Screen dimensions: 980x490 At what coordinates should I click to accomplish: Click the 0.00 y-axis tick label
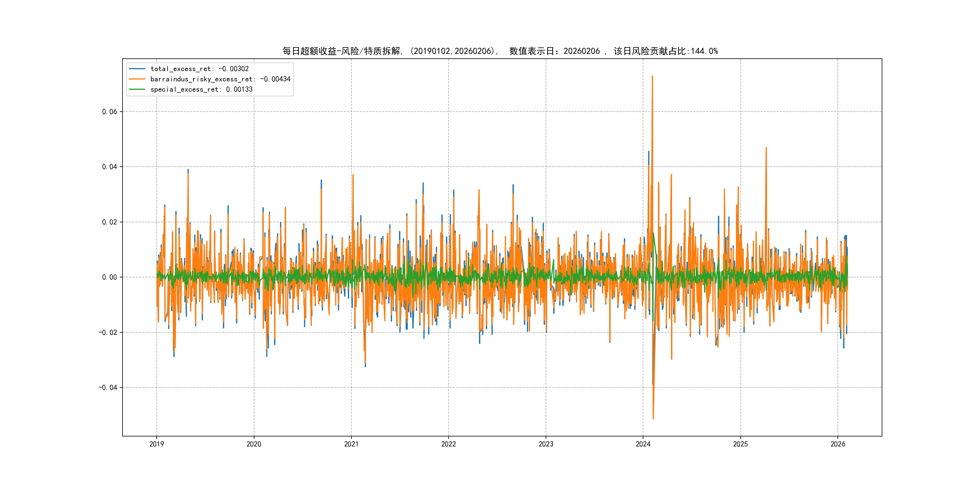click(109, 277)
